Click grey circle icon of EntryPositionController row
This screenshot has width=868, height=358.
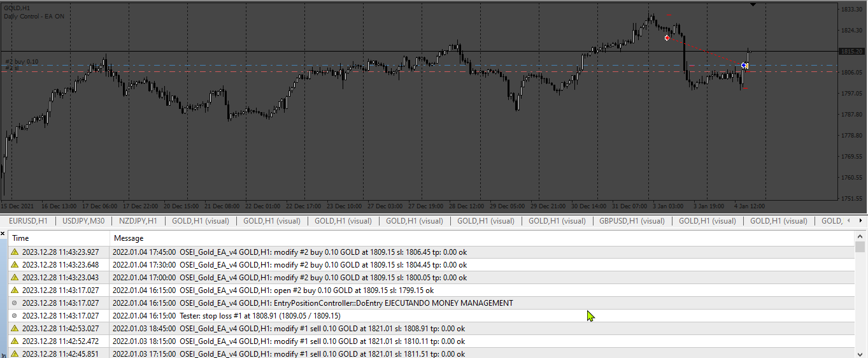pos(15,303)
